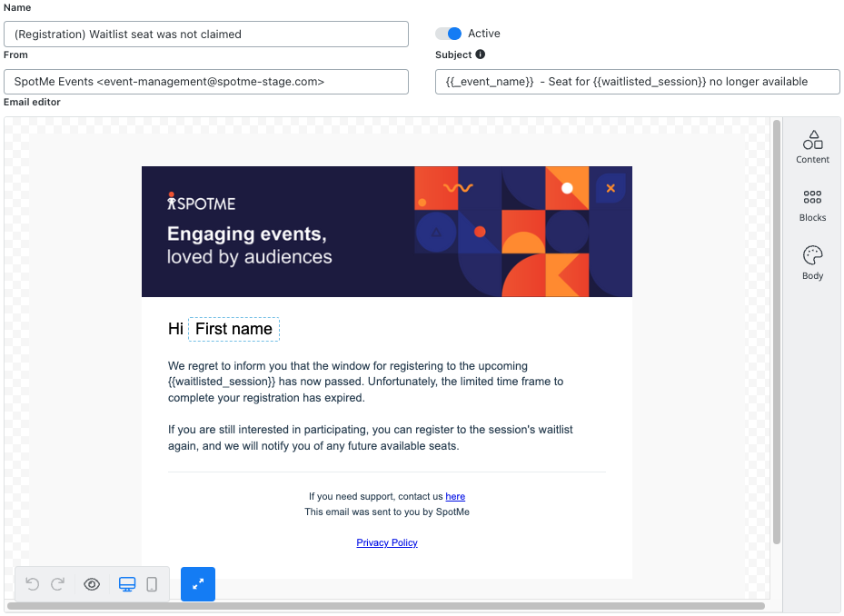Toggle the Active switch off
Viewport: 844px width, 616px height.
(x=449, y=34)
